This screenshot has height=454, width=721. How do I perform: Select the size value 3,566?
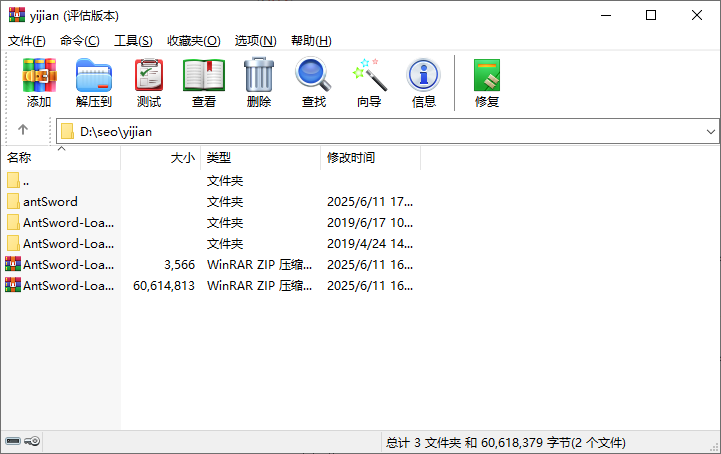(179, 264)
